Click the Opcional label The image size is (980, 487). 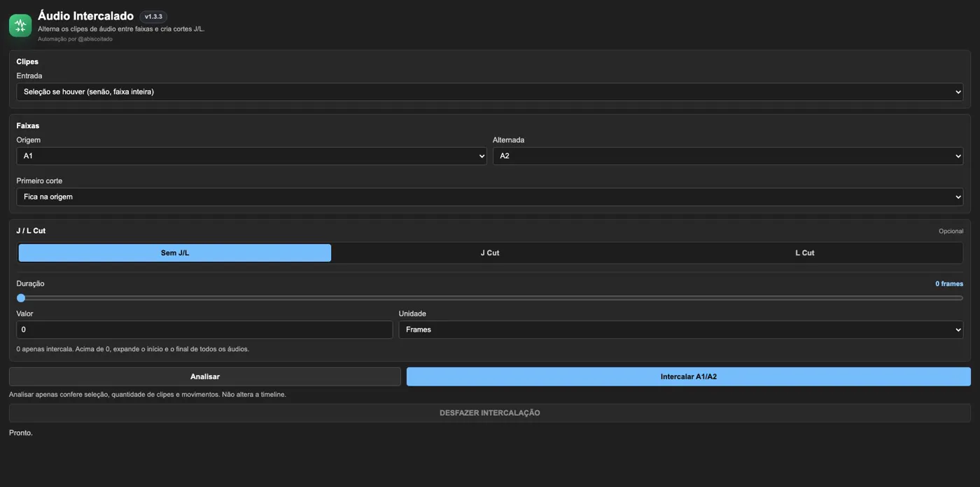[951, 231]
